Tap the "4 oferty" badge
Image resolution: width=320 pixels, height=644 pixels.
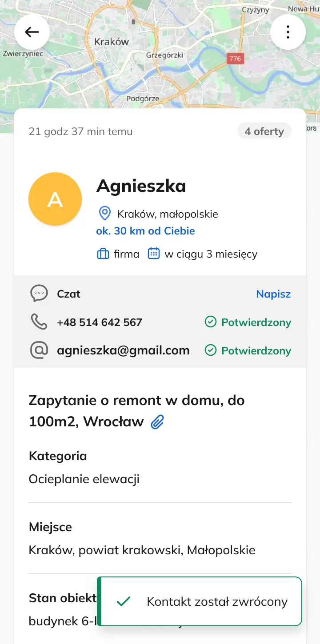coord(264,131)
